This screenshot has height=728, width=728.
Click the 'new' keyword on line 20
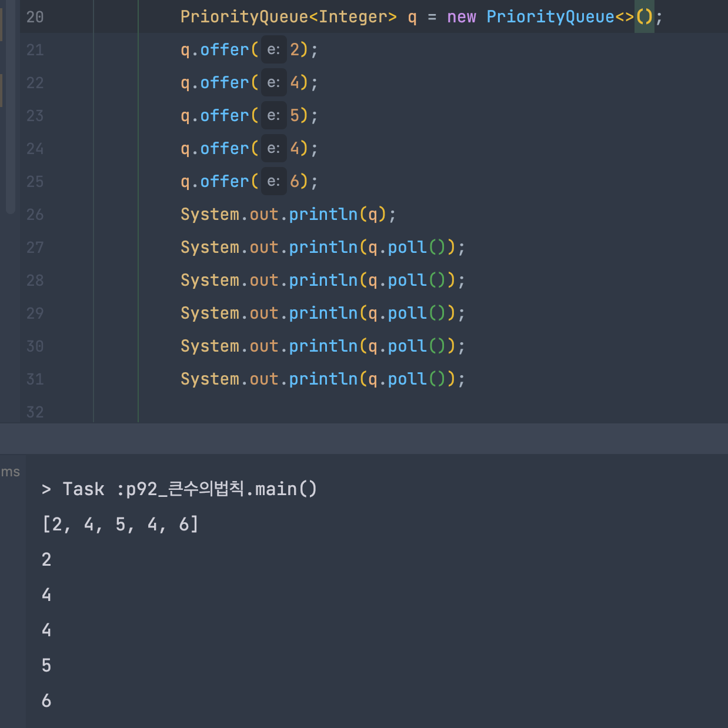[x=462, y=17]
